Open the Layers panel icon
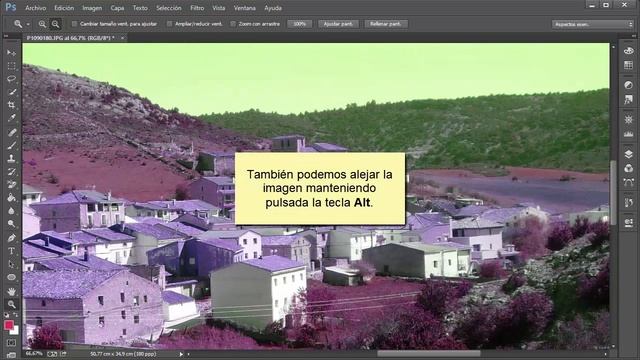Viewport: 640px width, 360px height. point(629,154)
